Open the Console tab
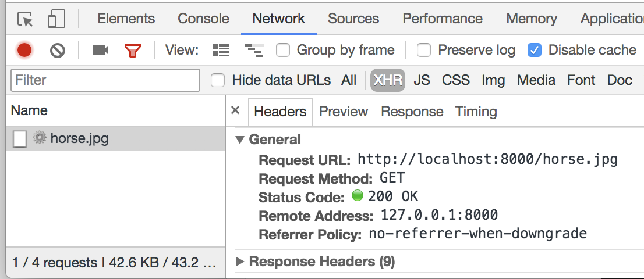The height and width of the screenshot is (279, 644). 203,19
